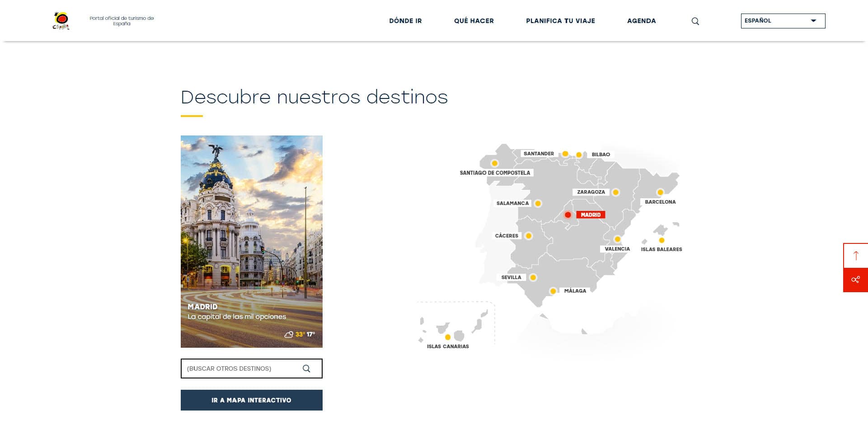
Task: Open the search magnifier in the navigation bar
Action: (x=695, y=21)
